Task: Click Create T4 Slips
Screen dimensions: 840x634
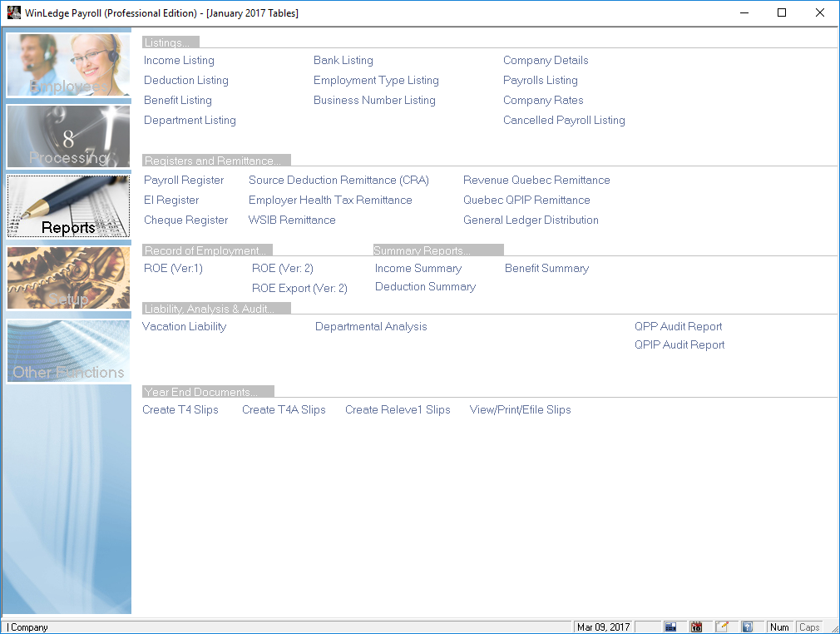Action: pyautogui.click(x=180, y=410)
